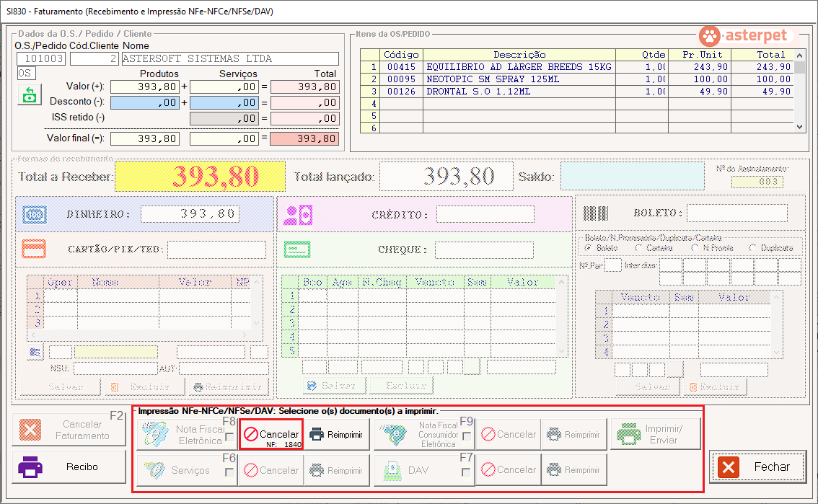Click the CHEQUE amount field
818x504 pixels.
click(x=484, y=249)
